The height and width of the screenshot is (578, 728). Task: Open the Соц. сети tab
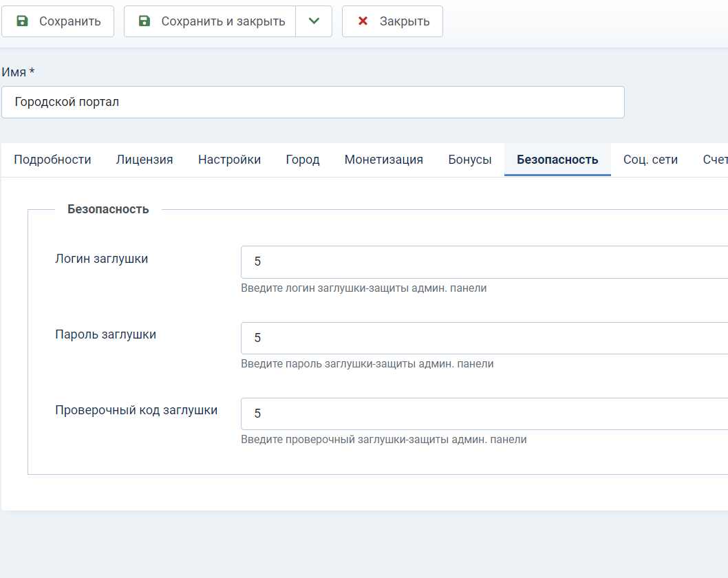(x=650, y=160)
